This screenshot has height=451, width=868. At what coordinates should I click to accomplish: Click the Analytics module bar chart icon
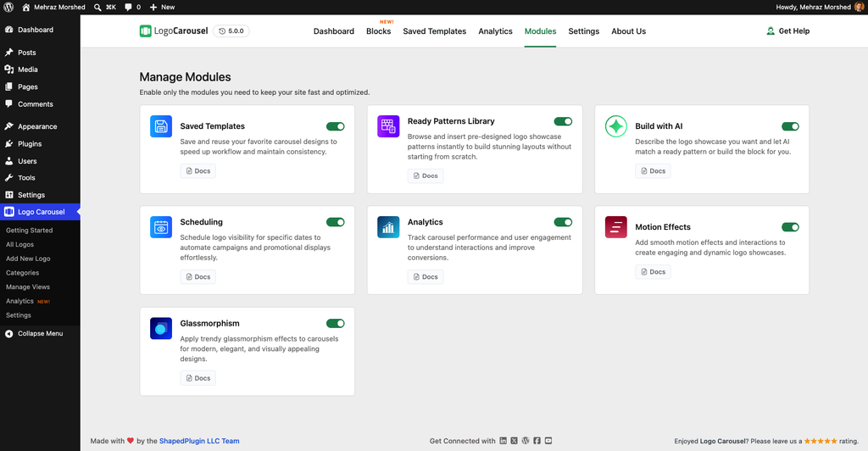(388, 227)
